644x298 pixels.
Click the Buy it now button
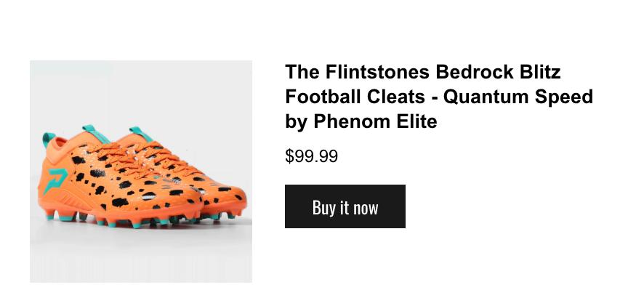pyautogui.click(x=345, y=207)
